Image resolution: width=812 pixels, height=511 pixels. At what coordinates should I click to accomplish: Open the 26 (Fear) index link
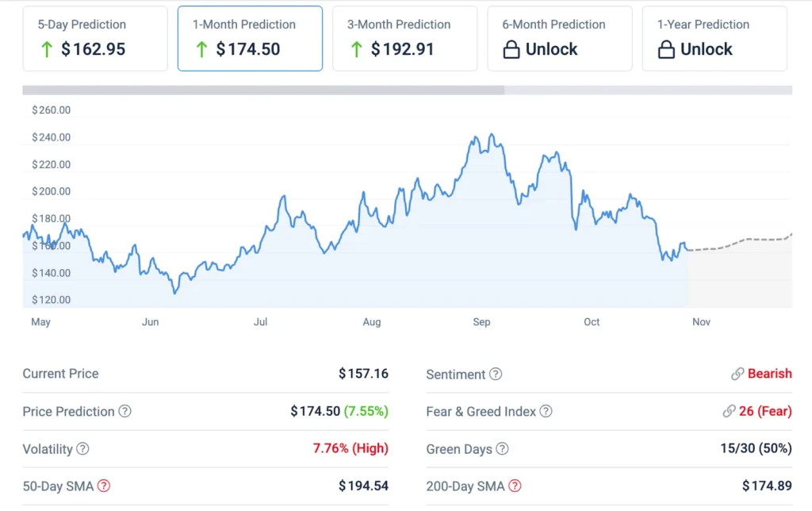point(762,412)
